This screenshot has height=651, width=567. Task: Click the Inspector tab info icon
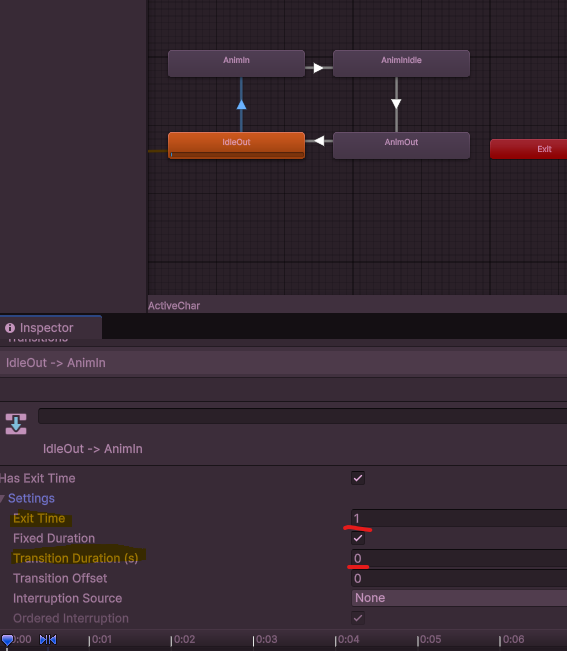tap(10, 328)
